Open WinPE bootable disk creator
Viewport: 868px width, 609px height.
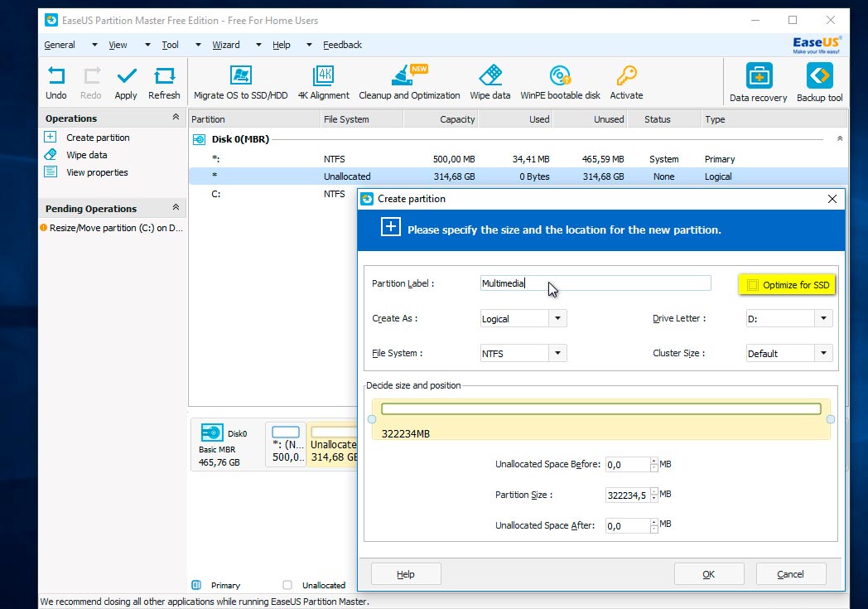pos(560,76)
